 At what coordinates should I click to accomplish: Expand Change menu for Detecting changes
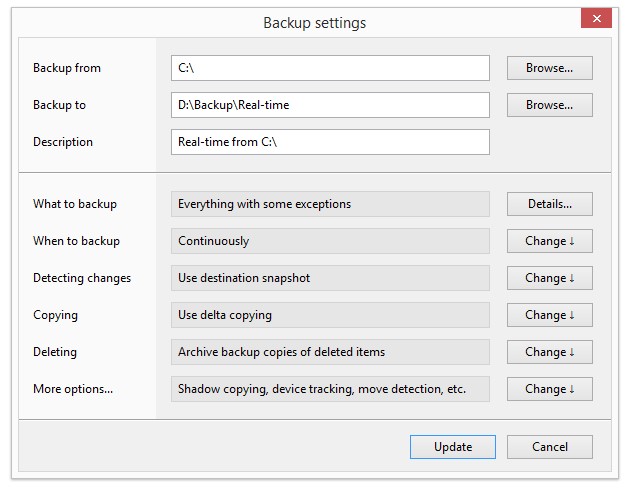tap(549, 278)
